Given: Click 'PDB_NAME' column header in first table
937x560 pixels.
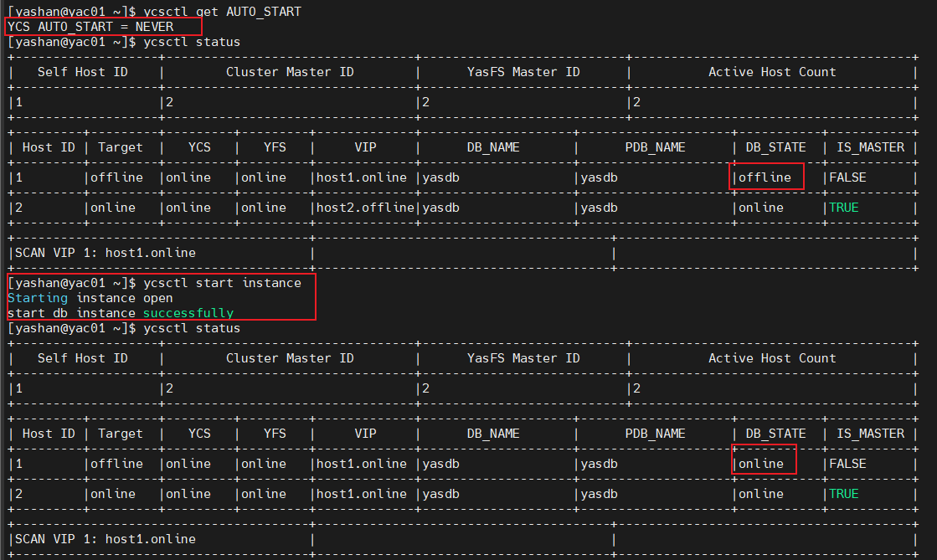Looking at the screenshot, I should click(655, 147).
